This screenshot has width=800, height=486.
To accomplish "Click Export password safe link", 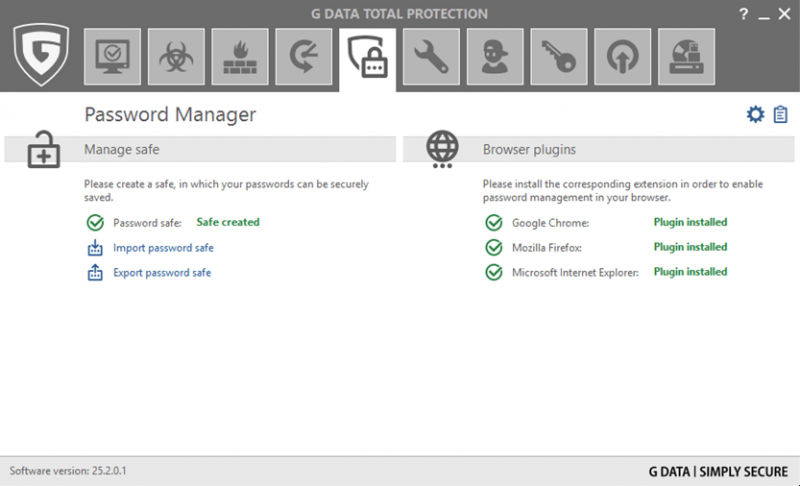I will [162, 273].
